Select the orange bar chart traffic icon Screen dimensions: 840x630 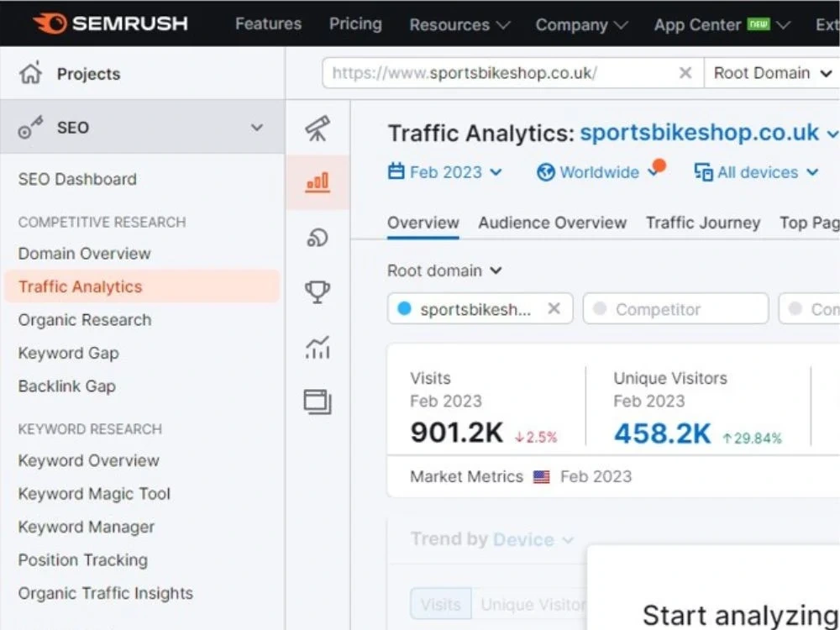tap(318, 182)
